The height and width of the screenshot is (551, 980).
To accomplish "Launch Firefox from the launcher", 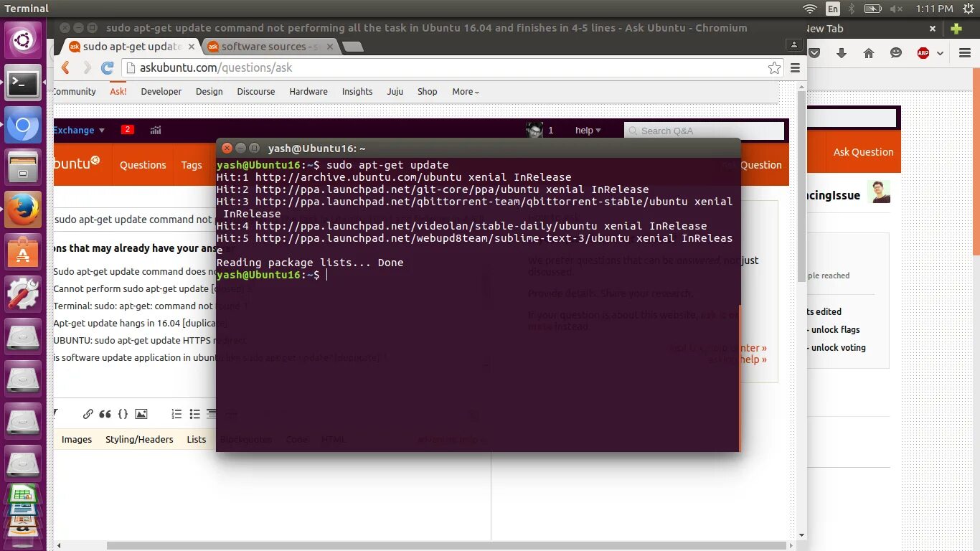I will (x=23, y=209).
